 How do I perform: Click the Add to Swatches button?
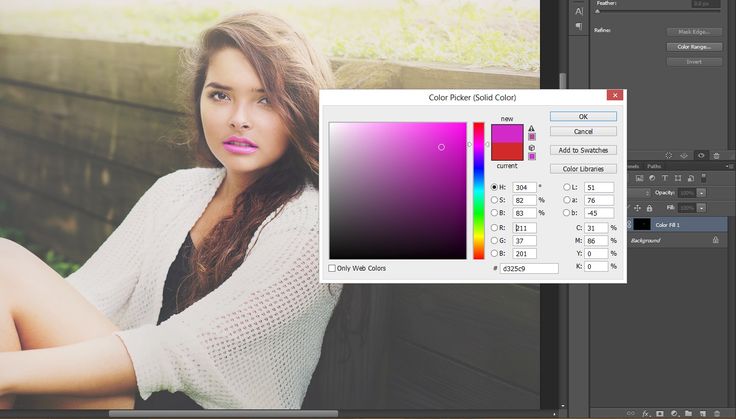pos(583,150)
